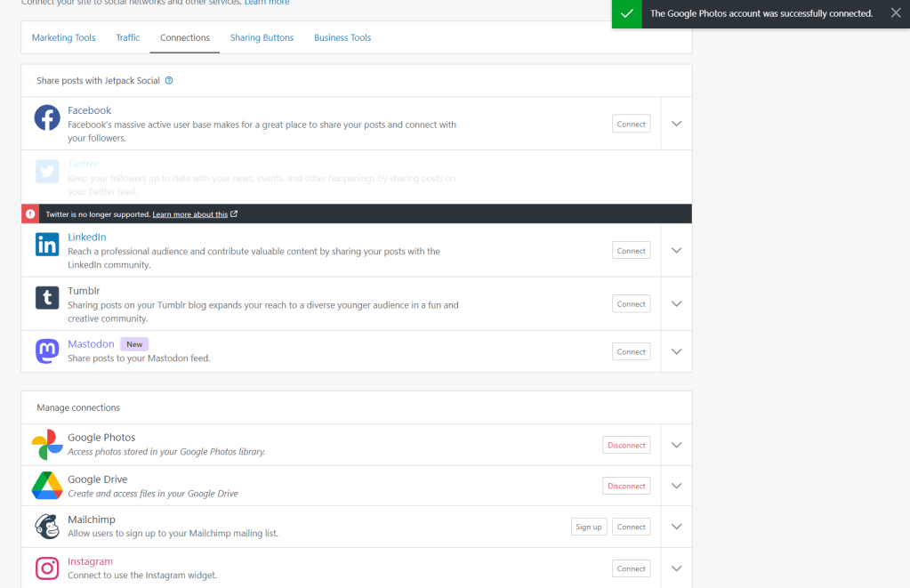
Task: Click the Instagram title link
Action: click(x=90, y=561)
